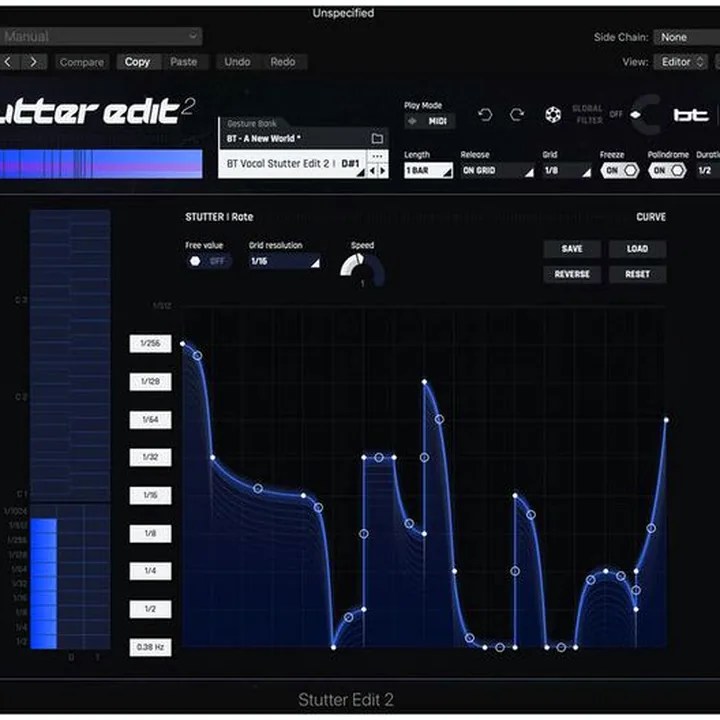Click the curve SAVE button

click(x=572, y=249)
